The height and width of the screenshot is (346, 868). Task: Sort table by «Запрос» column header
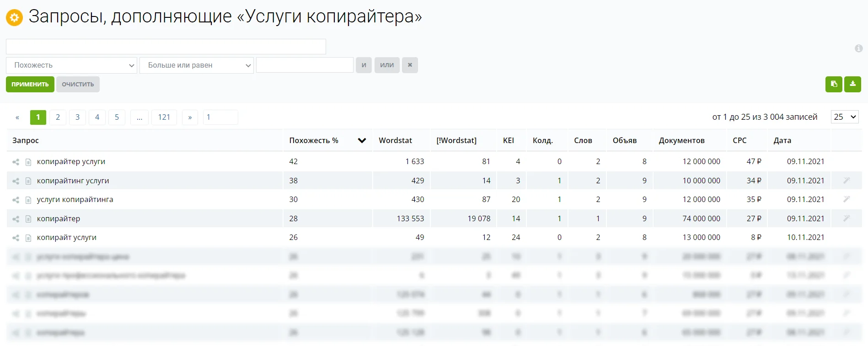pyautogui.click(x=26, y=140)
